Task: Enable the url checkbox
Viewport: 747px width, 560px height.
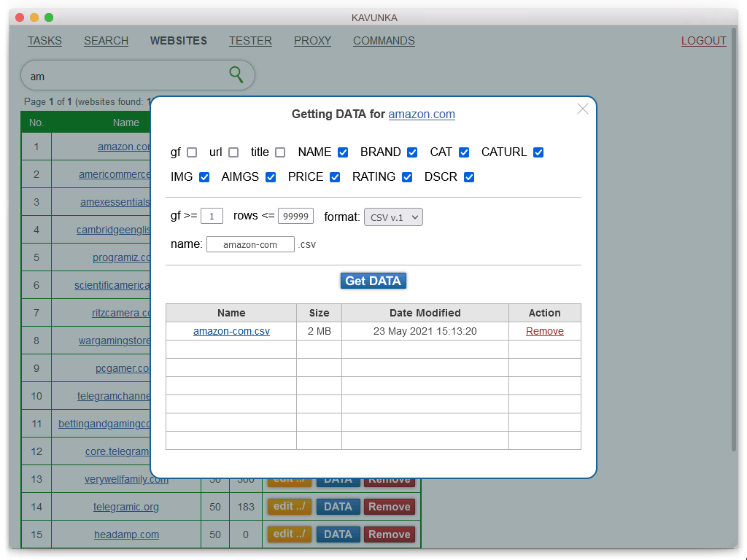Action: point(233,152)
